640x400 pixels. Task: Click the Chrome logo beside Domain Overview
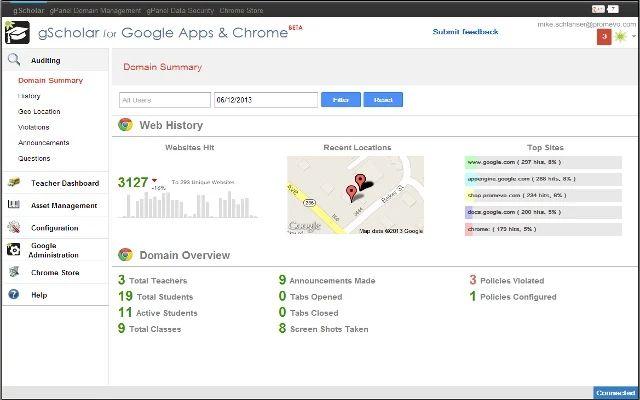point(125,255)
